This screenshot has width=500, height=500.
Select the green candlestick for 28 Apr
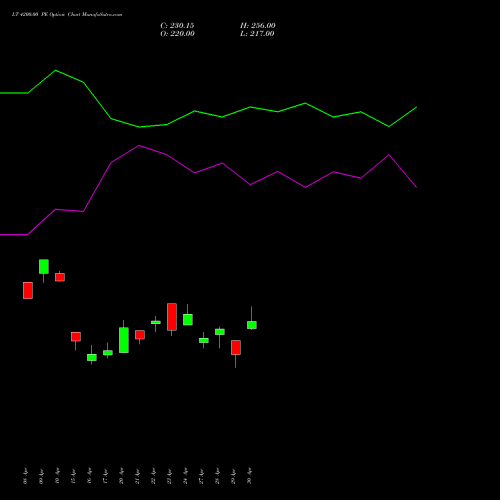(220, 332)
